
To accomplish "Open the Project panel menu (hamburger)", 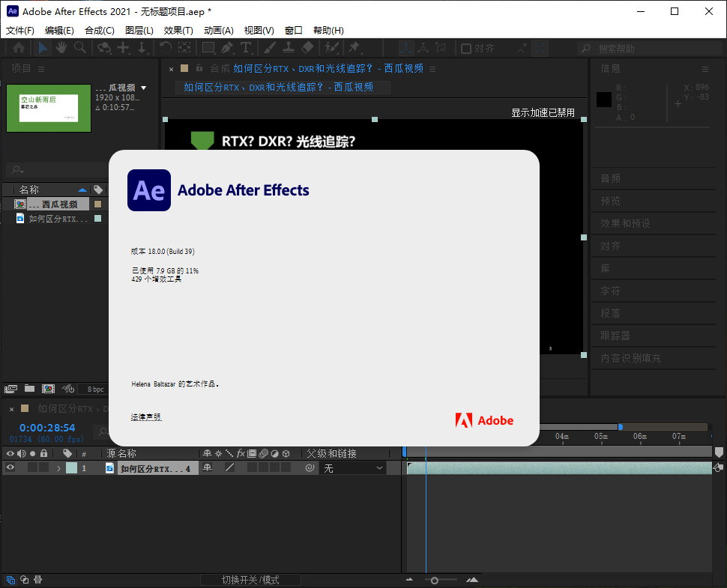I will [41, 69].
